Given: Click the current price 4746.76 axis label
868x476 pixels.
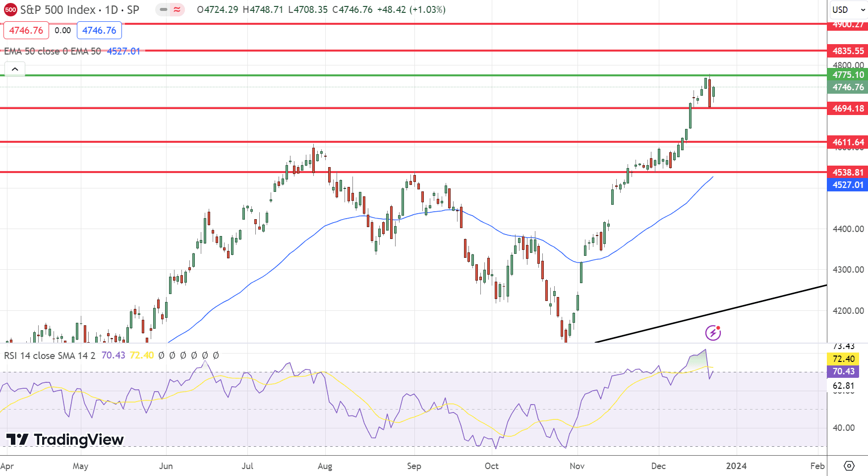Looking at the screenshot, I should (848, 87).
